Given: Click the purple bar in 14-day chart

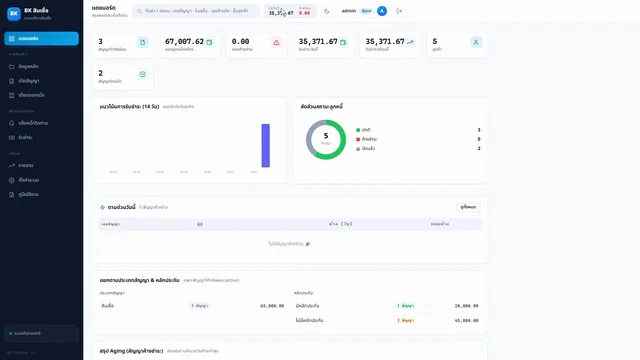Looking at the screenshot, I should coord(266,146).
